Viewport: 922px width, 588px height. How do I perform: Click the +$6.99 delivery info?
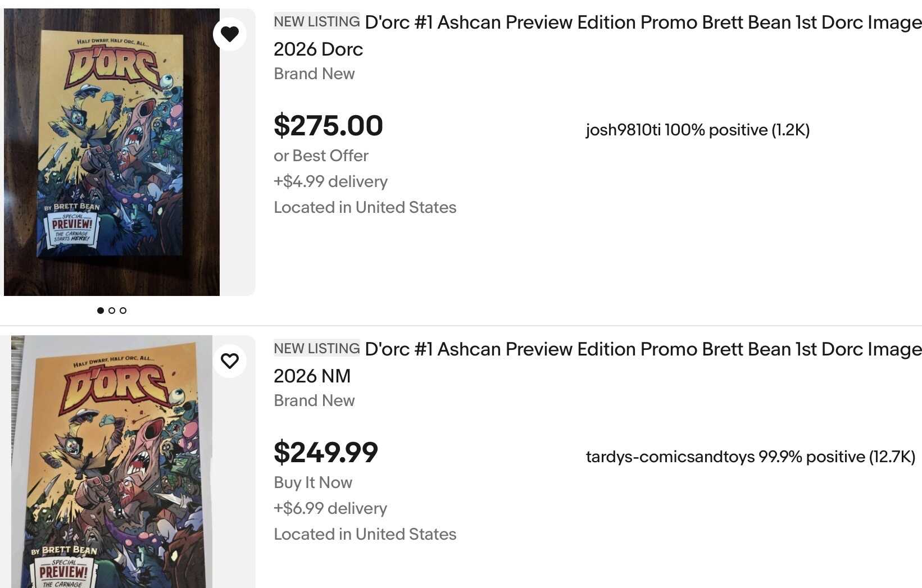click(330, 508)
